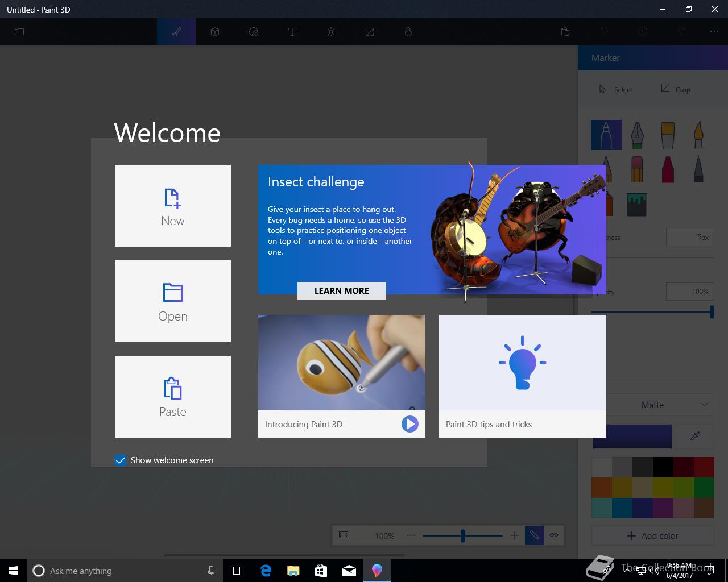Select the purple color swatch
The image size is (728, 582).
click(x=663, y=508)
